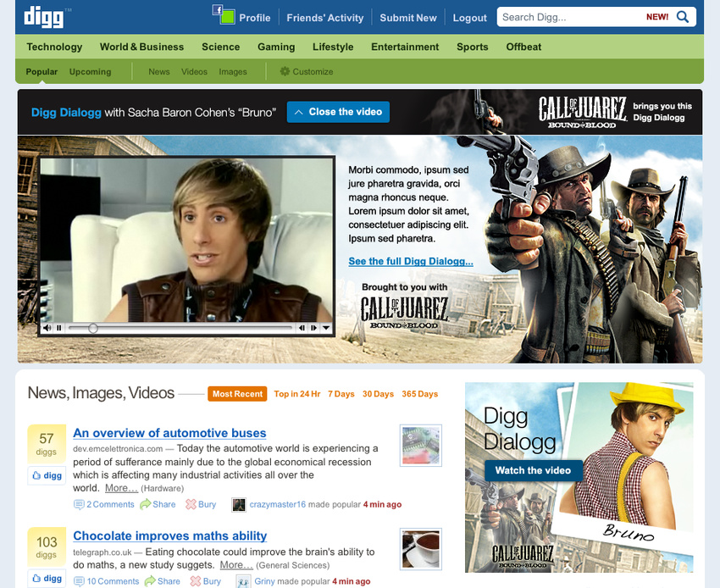Open the chocolate story coffee thumbnail
This screenshot has height=588, width=720.
(x=421, y=549)
